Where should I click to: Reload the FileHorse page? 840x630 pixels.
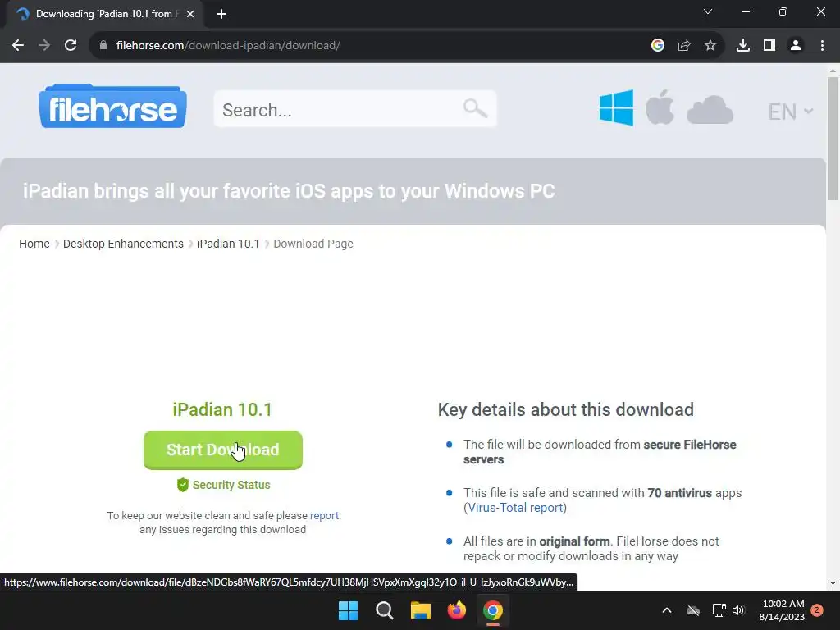click(x=71, y=46)
